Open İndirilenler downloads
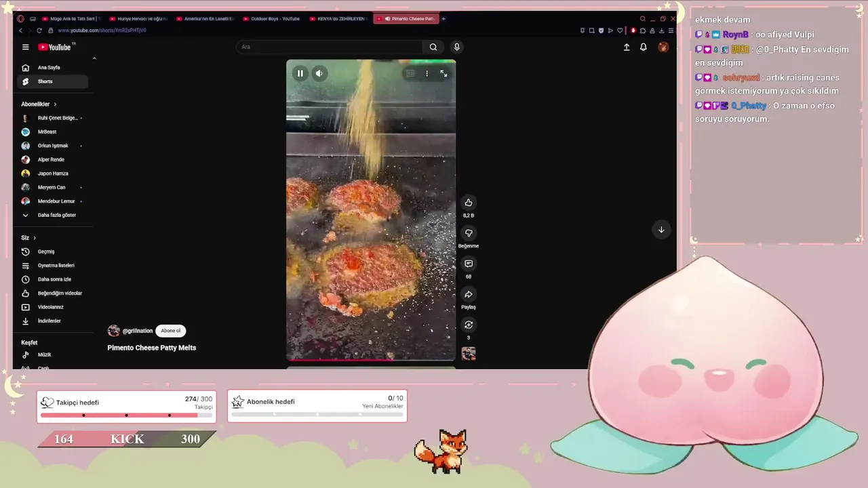Viewport: 868px width, 488px height. point(53,321)
